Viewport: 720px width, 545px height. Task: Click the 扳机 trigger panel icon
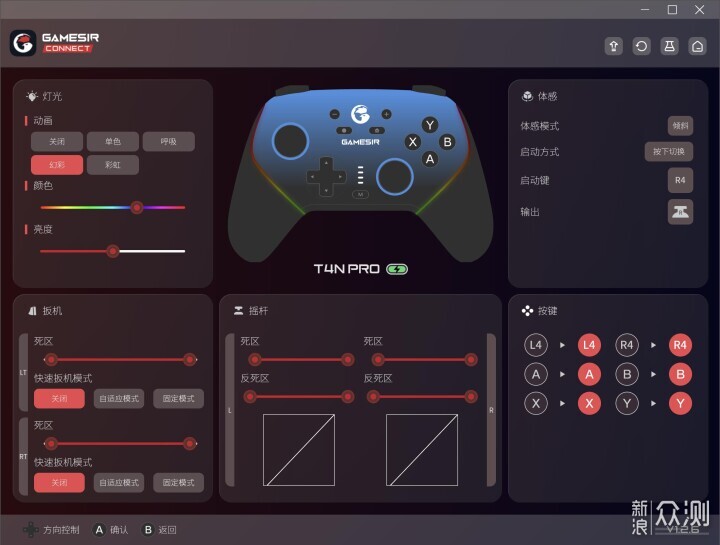pos(32,311)
